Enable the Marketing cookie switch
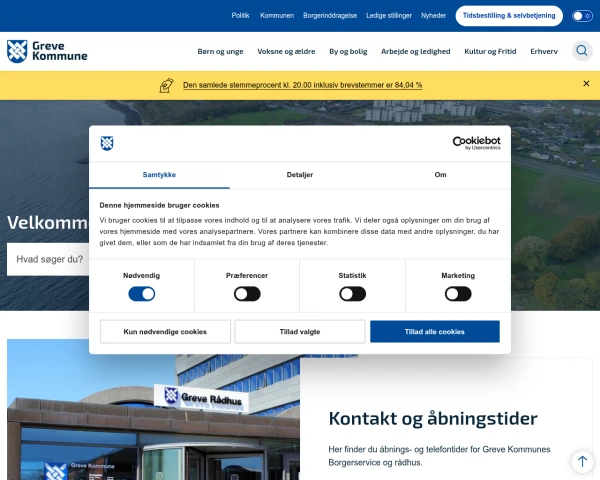The width and height of the screenshot is (600, 480). (458, 294)
